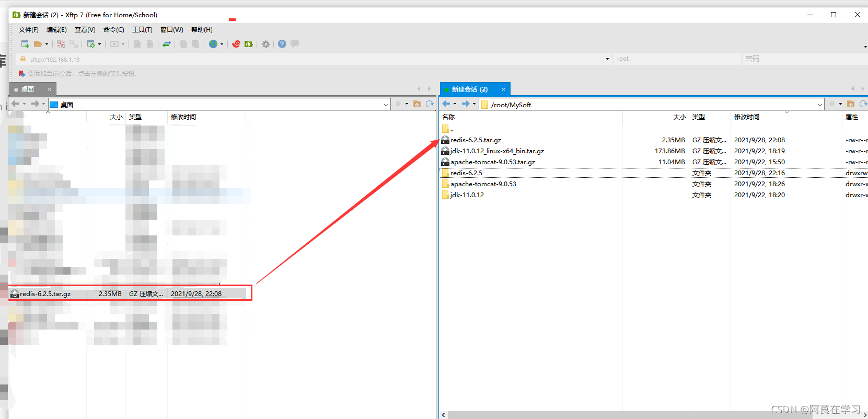This screenshot has width=868, height=419.
Task: Expand the /root/MySoft path dropdown
Action: [820, 105]
